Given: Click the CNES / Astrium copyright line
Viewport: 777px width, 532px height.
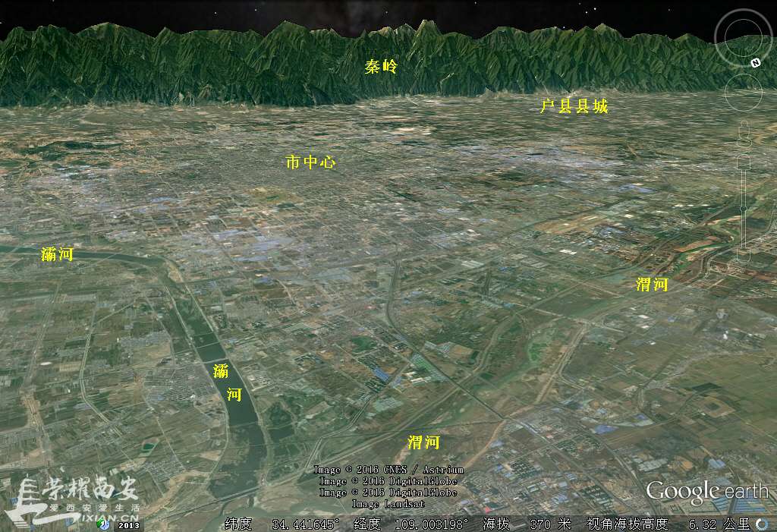Looking at the screenshot, I should click(x=388, y=470).
